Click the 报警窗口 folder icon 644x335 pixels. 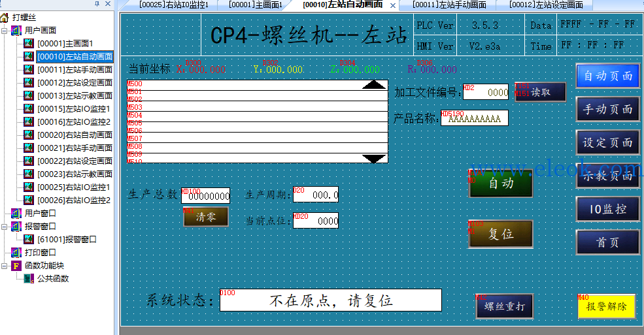16,227
